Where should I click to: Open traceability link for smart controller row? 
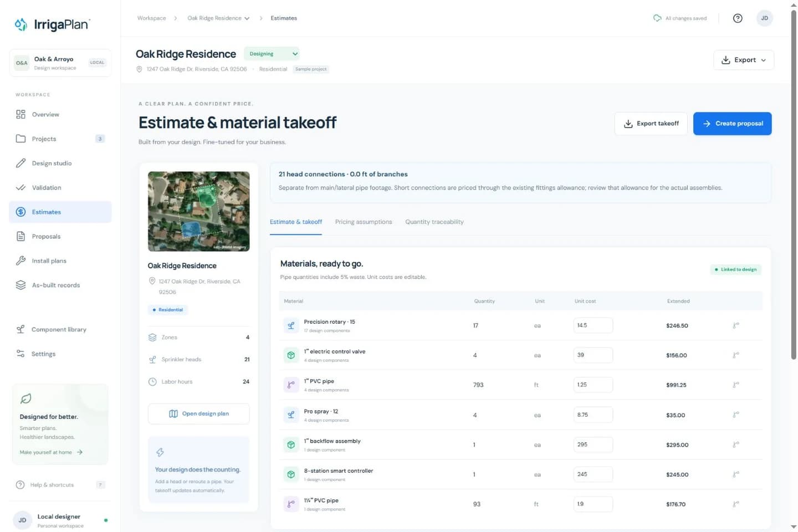pyautogui.click(x=736, y=474)
